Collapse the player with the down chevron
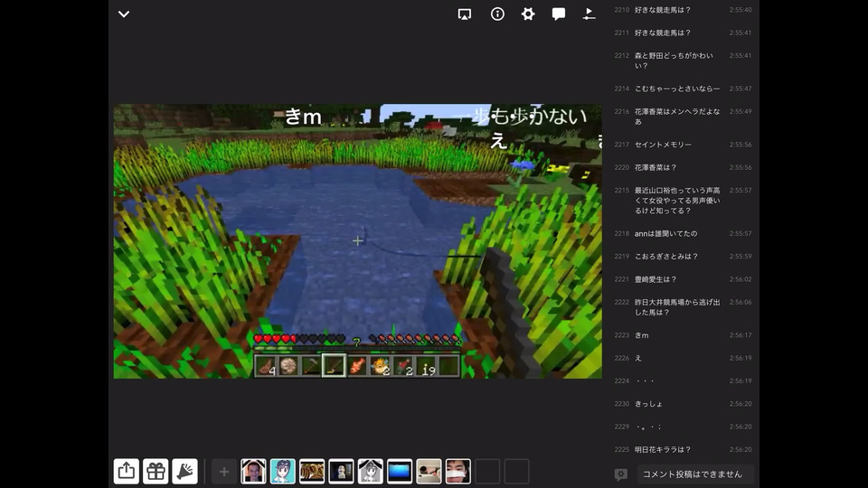The height and width of the screenshot is (488, 868). coord(124,14)
